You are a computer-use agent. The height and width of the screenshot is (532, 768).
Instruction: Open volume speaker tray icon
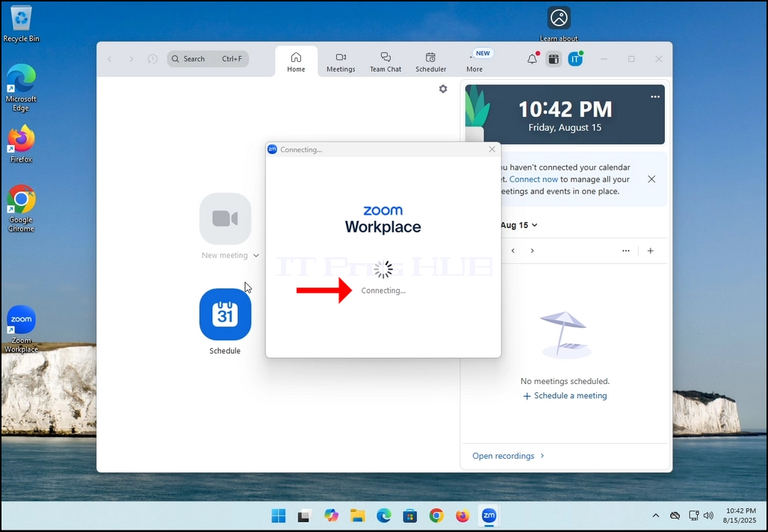pos(708,516)
